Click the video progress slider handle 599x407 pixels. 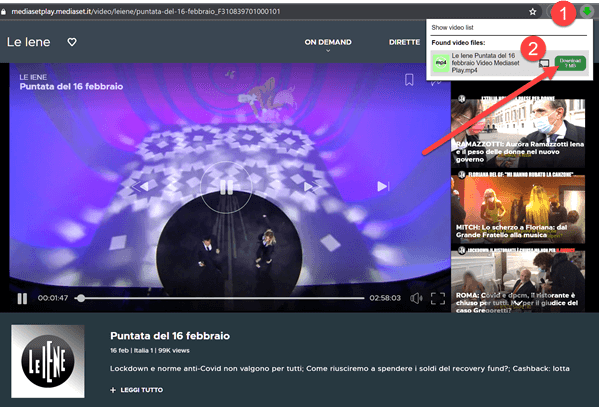(80, 298)
